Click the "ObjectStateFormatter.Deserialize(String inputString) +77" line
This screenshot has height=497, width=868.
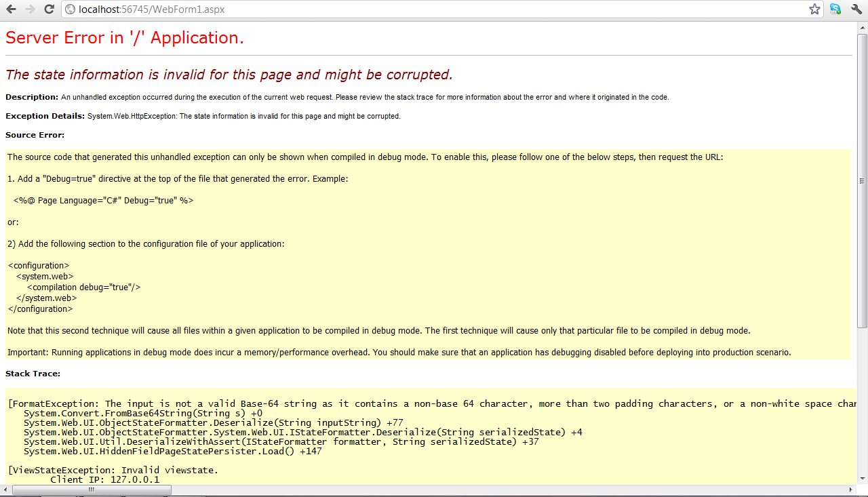tap(214, 423)
